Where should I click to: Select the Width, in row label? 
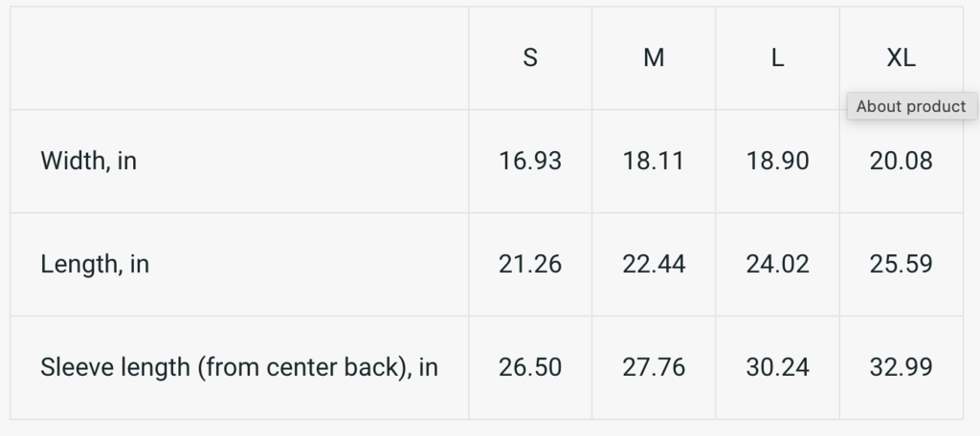coord(89,162)
